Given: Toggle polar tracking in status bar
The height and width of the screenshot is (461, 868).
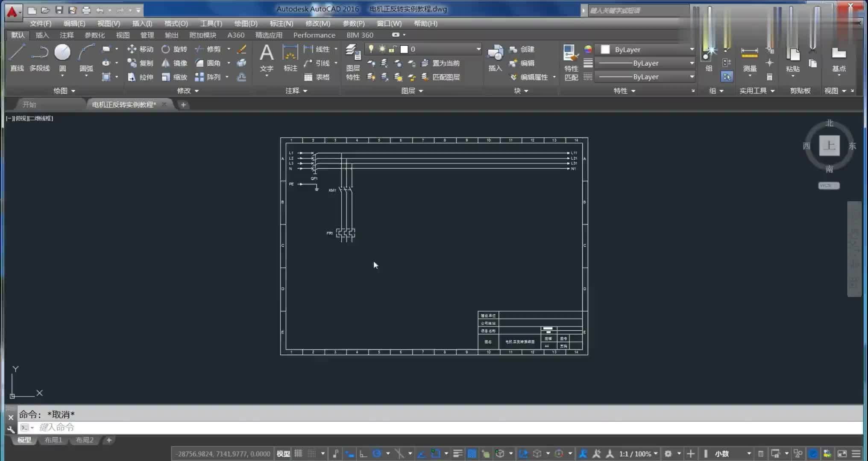Looking at the screenshot, I should (377, 453).
